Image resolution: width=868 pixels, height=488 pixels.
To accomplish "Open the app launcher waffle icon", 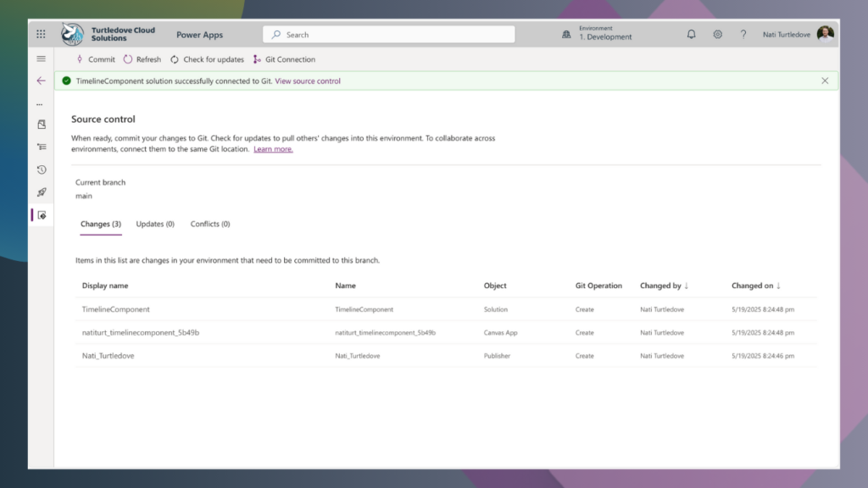I will (x=40, y=33).
